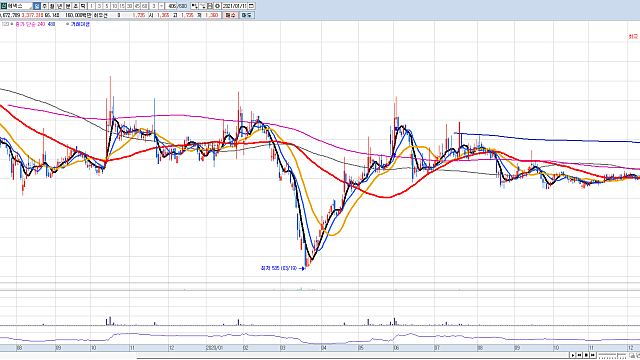Click the bottom horizontal chart scrollbar
Image resolution: width=640 pixels, height=360 pixels.
[x=353, y=356]
